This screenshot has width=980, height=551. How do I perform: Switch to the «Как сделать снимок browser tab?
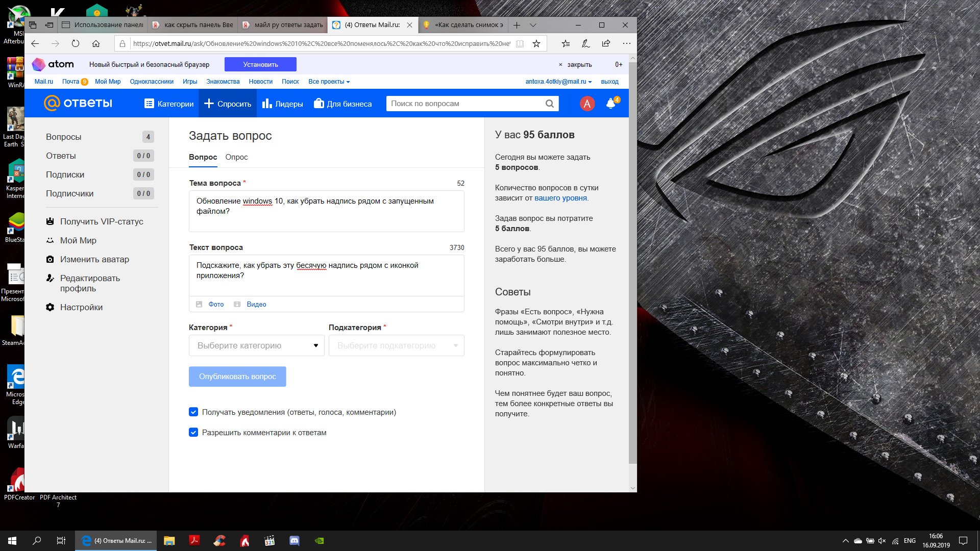tap(463, 25)
